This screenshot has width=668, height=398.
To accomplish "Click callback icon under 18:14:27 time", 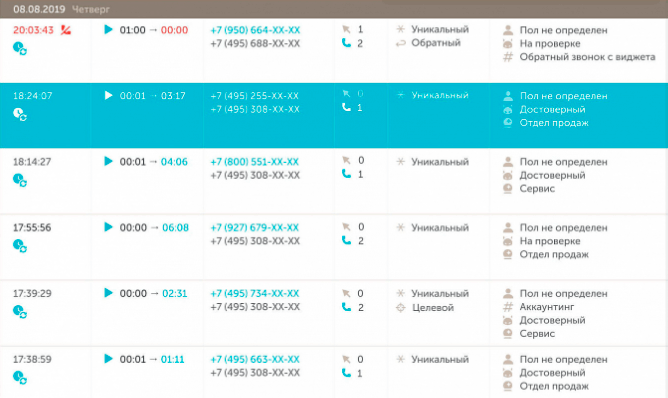I will [20, 180].
